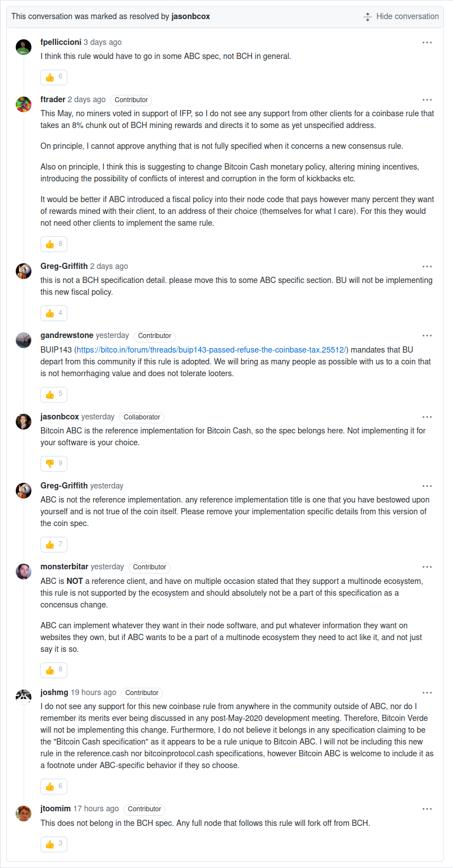Image resolution: width=453 pixels, height=868 pixels.
Task: Toggle thumbs-up reaction showing 8 on ftrader's comment
Action: pos(54,244)
